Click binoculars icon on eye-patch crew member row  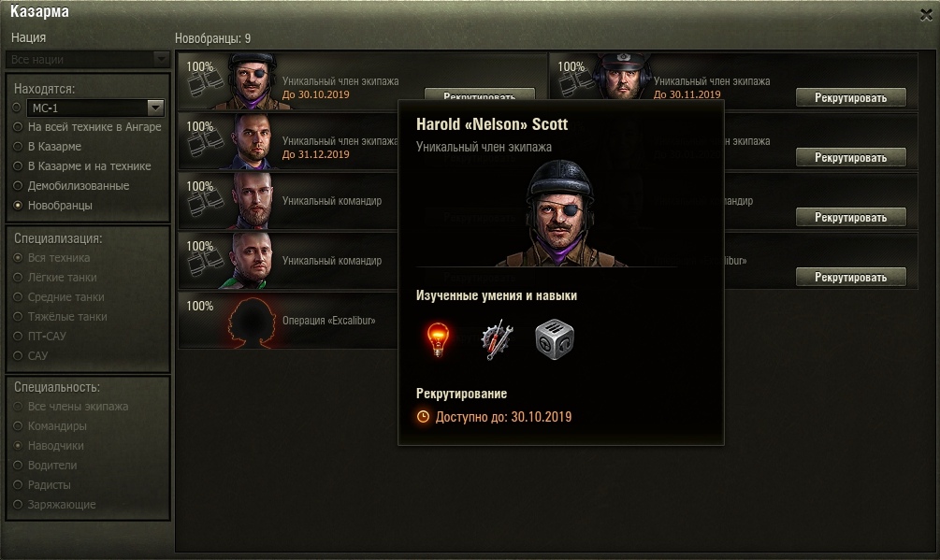point(205,84)
